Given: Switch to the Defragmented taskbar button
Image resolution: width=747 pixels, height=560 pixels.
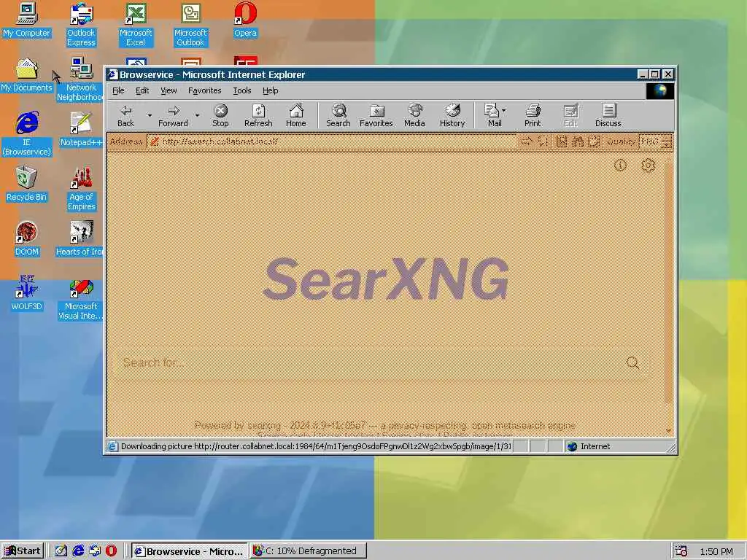Looking at the screenshot, I should click(x=309, y=551).
